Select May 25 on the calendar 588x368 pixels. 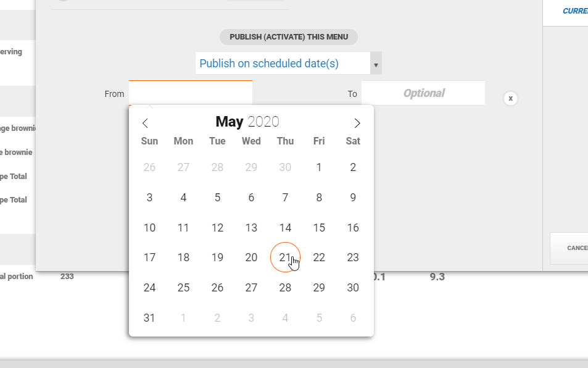[183, 288]
